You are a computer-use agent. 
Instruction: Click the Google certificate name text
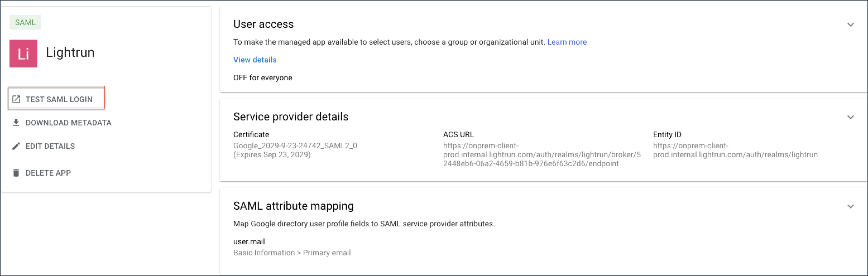click(295, 146)
